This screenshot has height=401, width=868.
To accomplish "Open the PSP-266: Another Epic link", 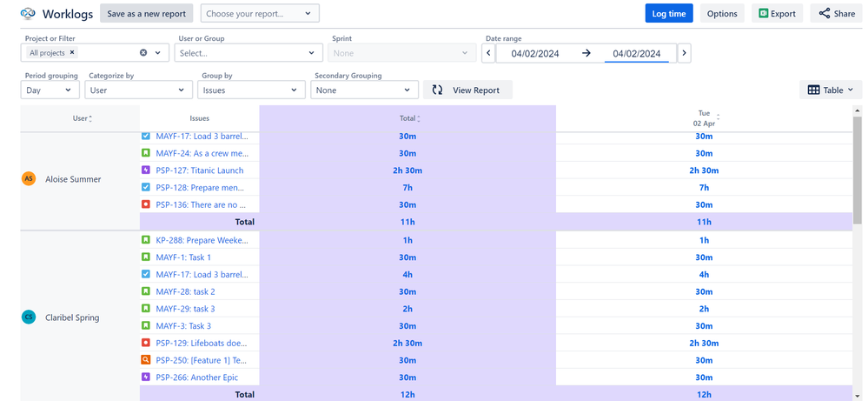I will point(197,378).
